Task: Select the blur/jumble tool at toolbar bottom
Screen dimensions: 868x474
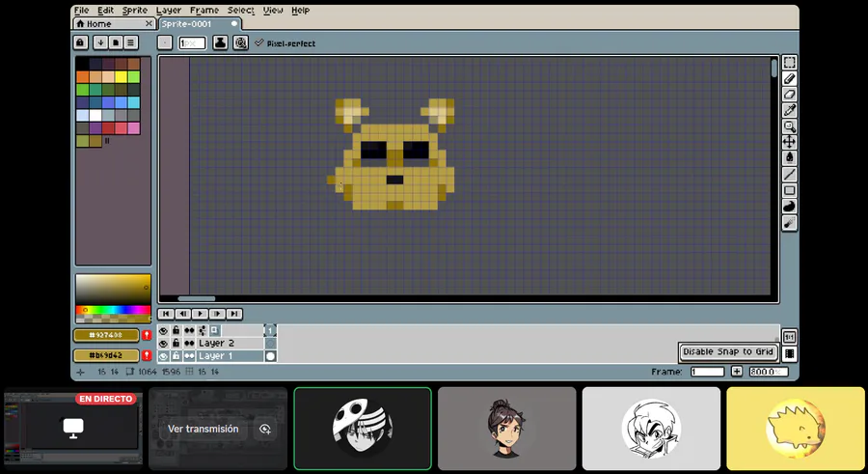Action: pyautogui.click(x=789, y=223)
